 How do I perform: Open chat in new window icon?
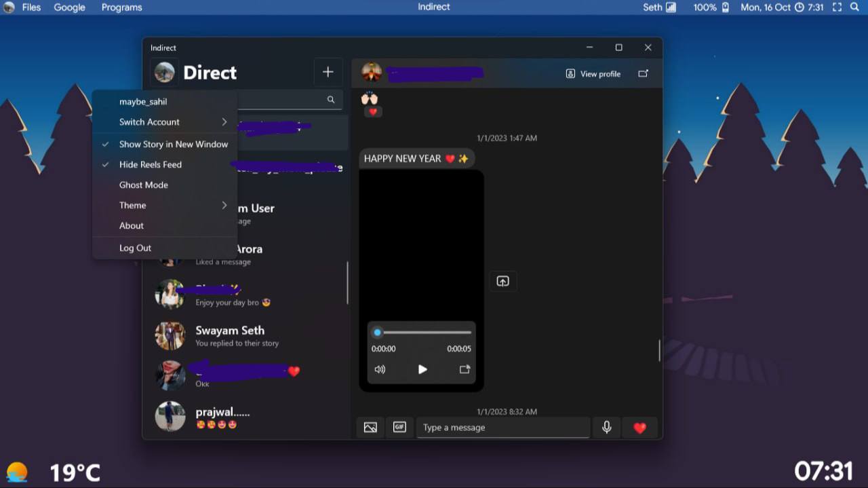(643, 73)
